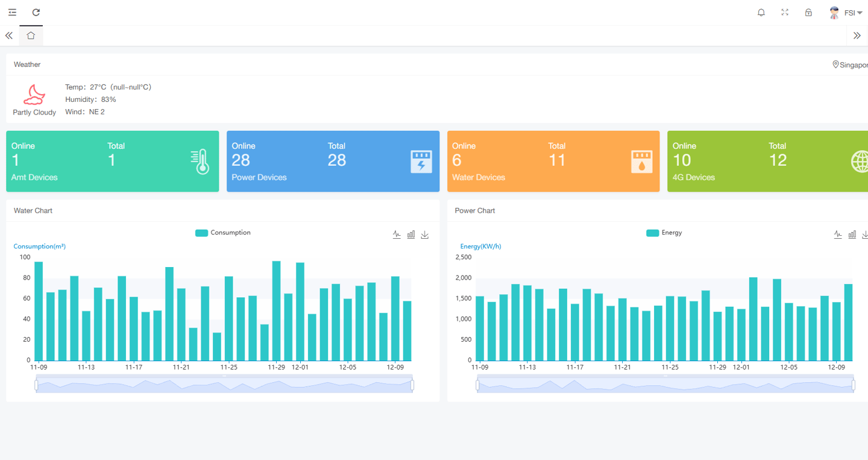Screen dimensions: 868x460
Task: Collapse the sidebar menu icon
Action: [x=12, y=12]
